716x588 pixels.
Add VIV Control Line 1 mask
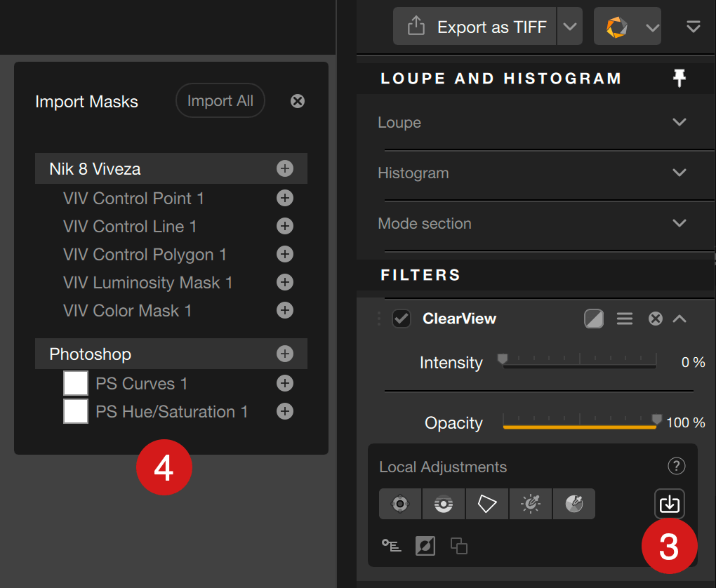click(x=285, y=226)
